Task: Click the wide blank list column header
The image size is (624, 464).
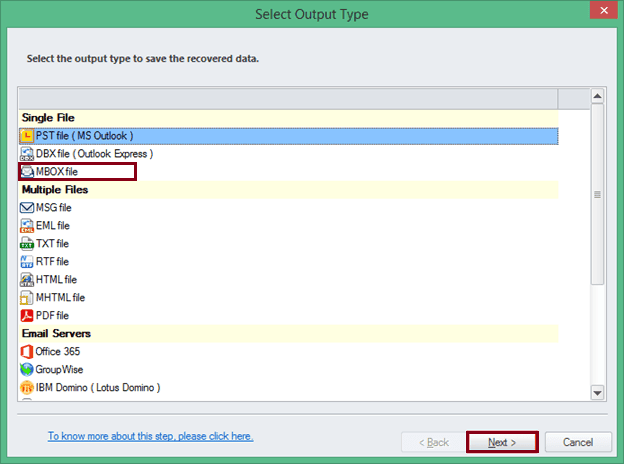Action: click(x=288, y=98)
